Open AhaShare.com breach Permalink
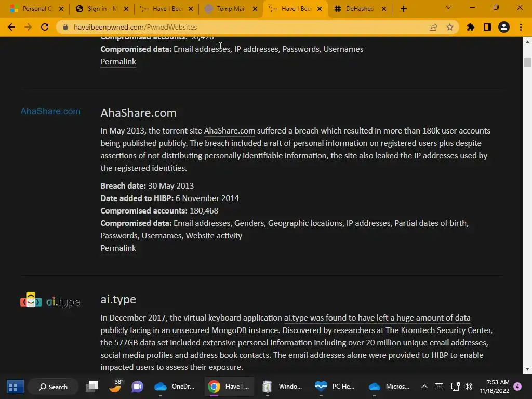 (118, 248)
